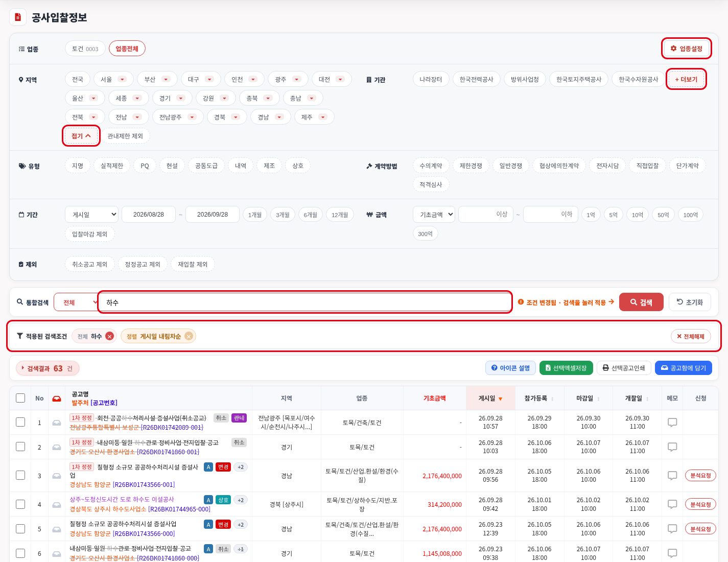This screenshot has height=562, width=728.
Task: Open memo icon for row 1
Action: coord(672,423)
